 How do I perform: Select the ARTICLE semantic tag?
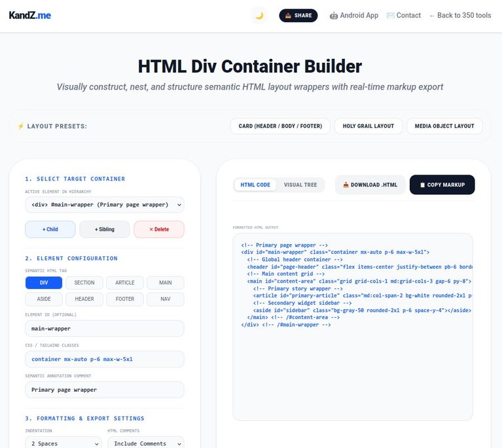click(125, 283)
